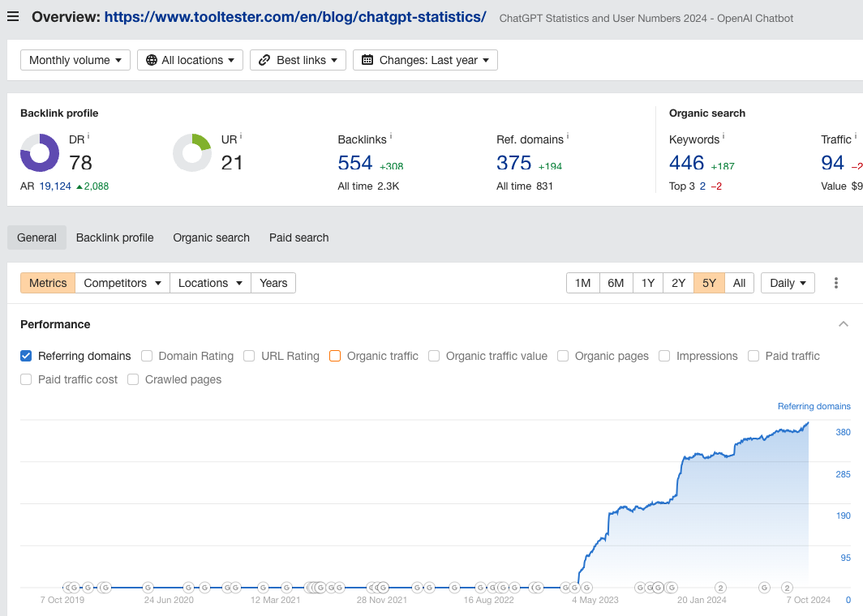This screenshot has height=616, width=863.
Task: Select the All time range button
Action: click(739, 283)
